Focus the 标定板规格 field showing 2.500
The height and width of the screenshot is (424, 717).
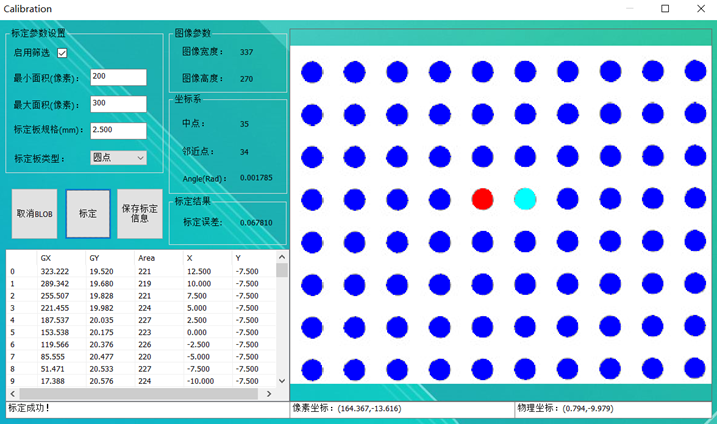coord(118,130)
